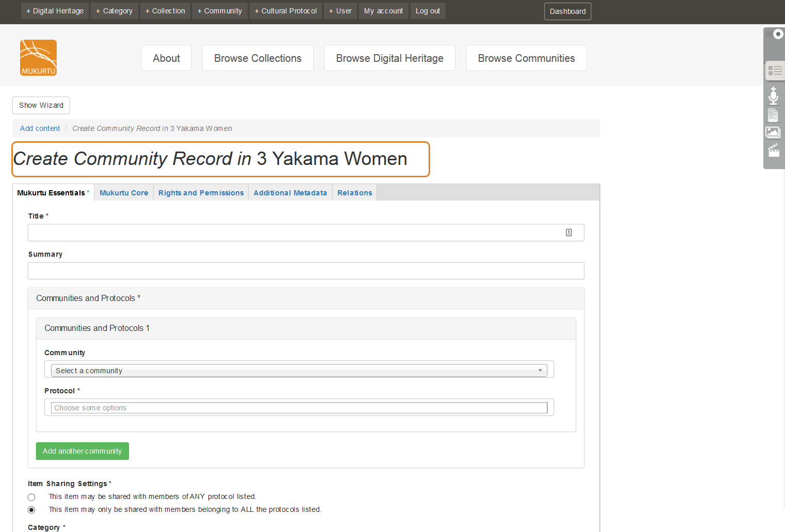The image size is (785, 532).
Task: Select 'members belonging to ALL protocols' option
Action: (x=31, y=510)
